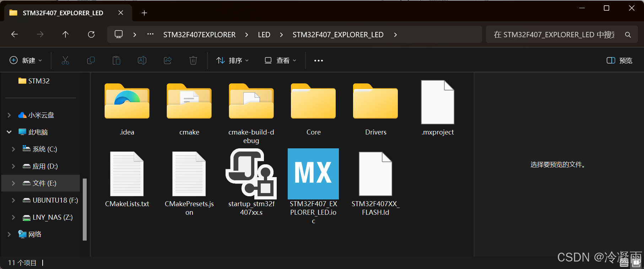Open chevron after PC icon in address bar

135,35
